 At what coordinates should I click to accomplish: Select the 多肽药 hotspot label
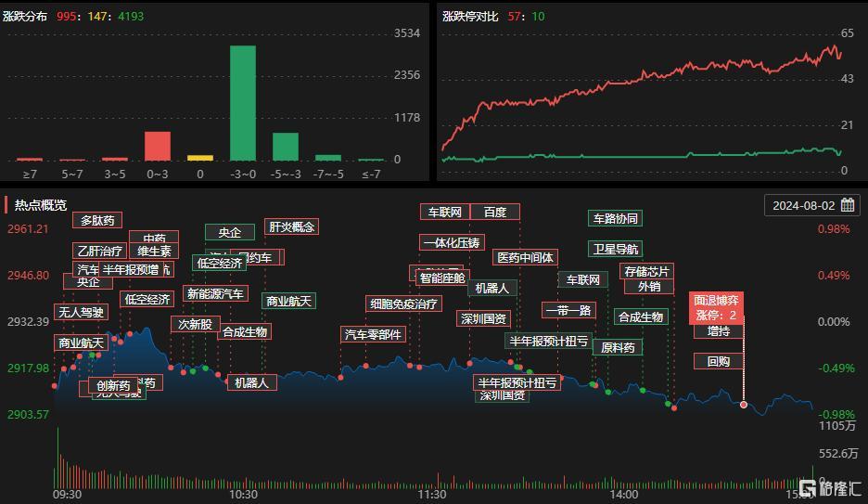pyautogui.click(x=97, y=220)
